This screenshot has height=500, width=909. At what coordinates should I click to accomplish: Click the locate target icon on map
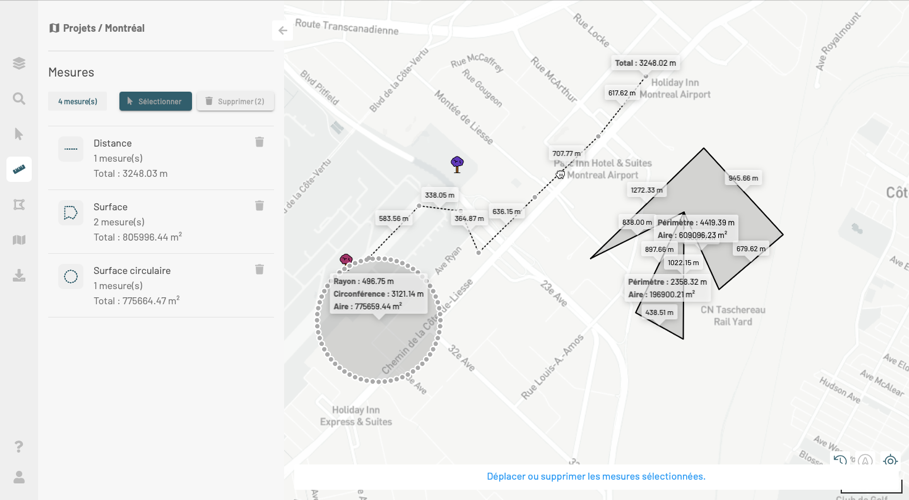click(890, 461)
